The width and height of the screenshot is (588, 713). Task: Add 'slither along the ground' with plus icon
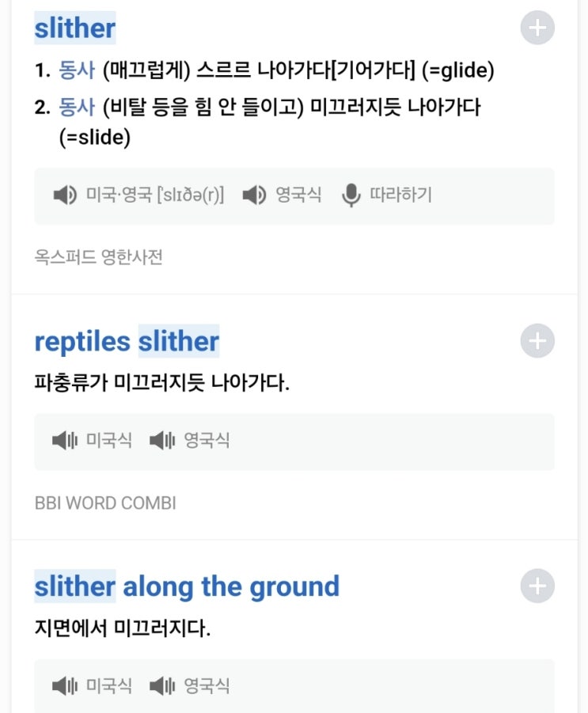[537, 586]
